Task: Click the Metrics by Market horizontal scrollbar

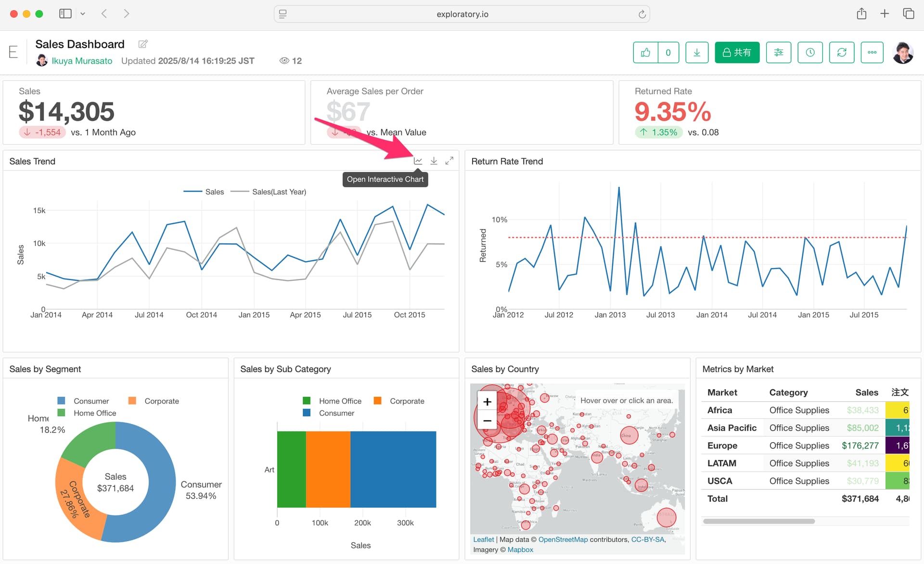Action: (758, 521)
